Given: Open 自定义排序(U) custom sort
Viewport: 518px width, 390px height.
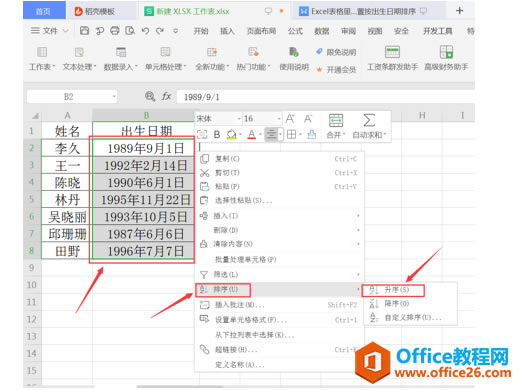Looking at the screenshot, I should [410, 317].
